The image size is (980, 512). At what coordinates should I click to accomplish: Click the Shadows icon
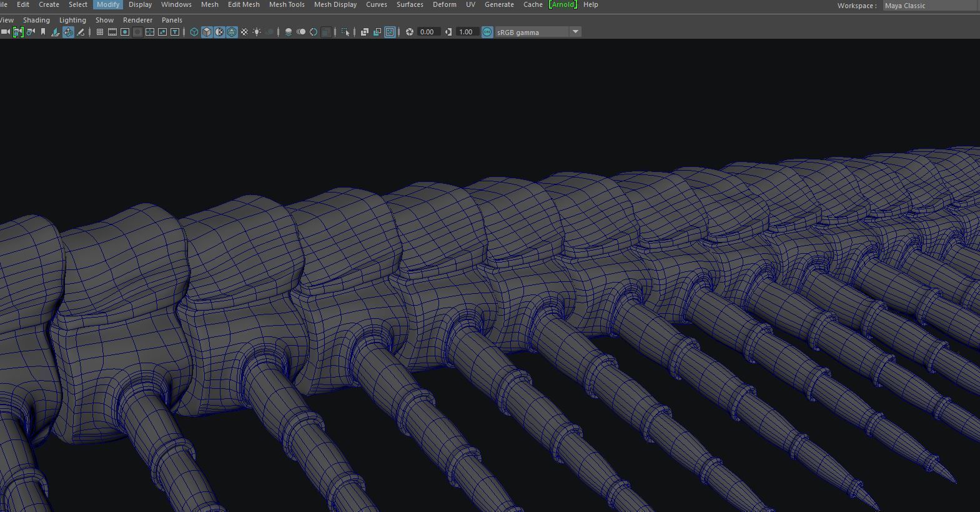point(269,32)
